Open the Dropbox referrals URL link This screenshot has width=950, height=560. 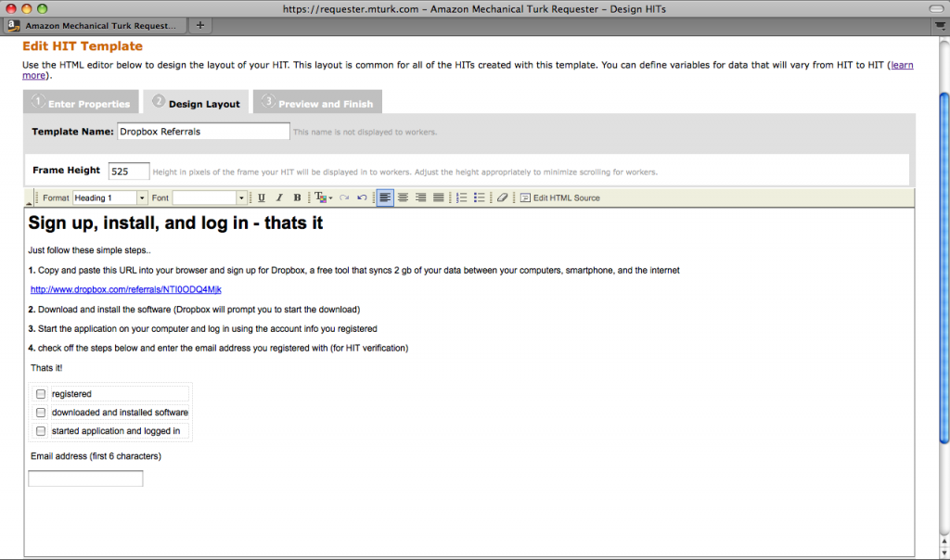[126, 289]
